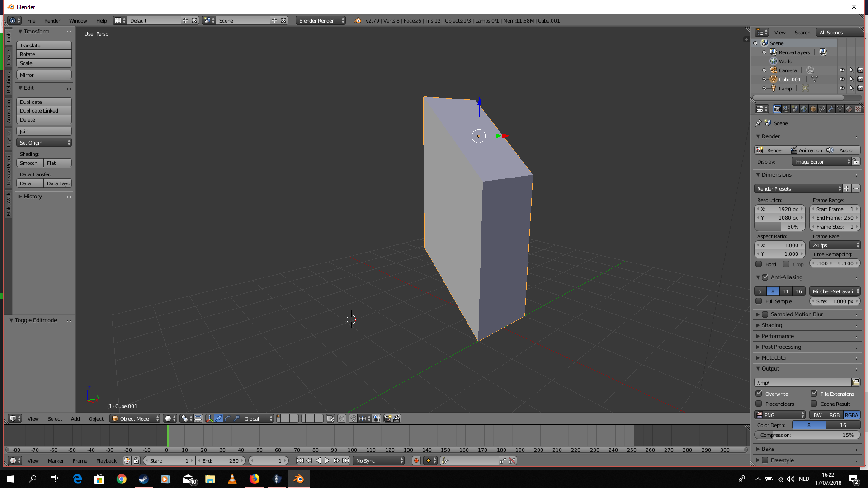
Task: Open the Modifiers tab (wrench icon)
Action: (831, 109)
